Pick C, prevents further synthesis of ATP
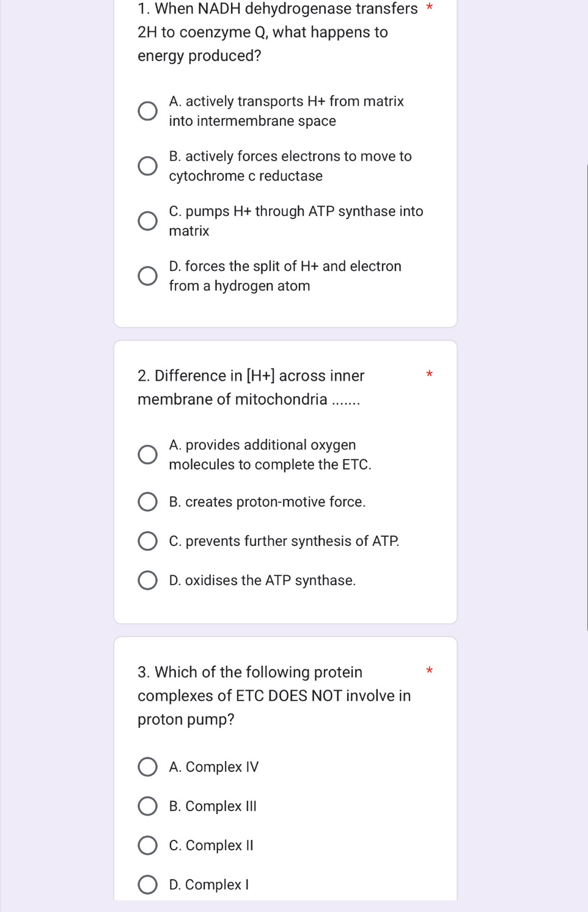The width and height of the screenshot is (588, 912). (x=147, y=542)
